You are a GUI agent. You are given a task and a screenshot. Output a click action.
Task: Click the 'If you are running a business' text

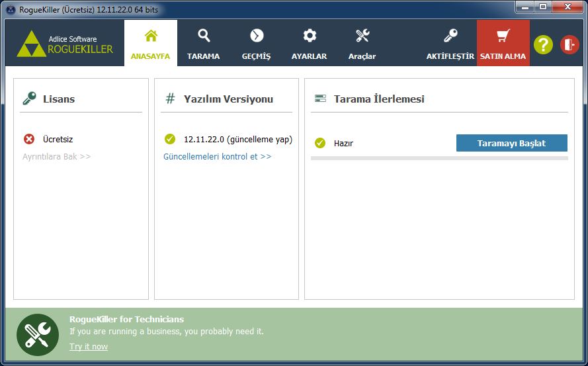point(167,332)
